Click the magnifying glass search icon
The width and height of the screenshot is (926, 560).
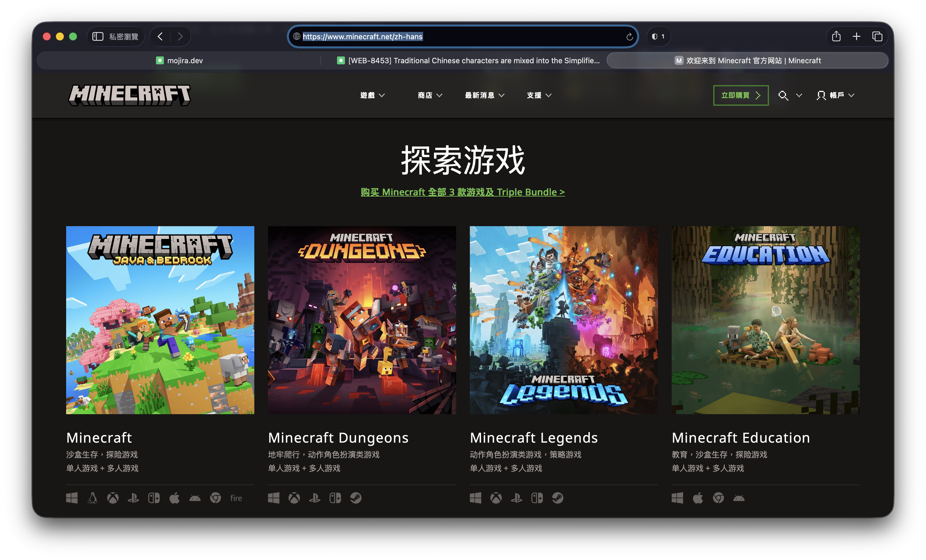click(783, 95)
